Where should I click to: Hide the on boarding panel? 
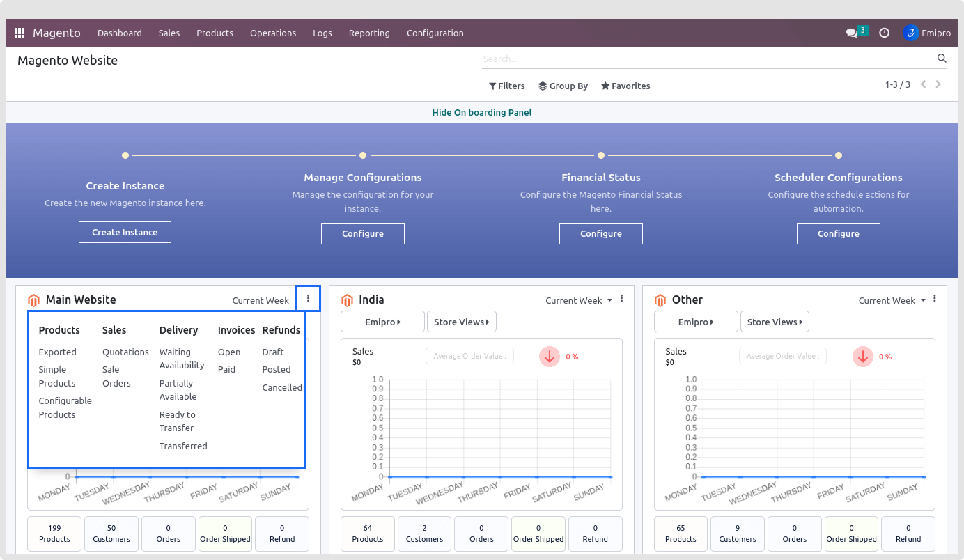pos(481,112)
